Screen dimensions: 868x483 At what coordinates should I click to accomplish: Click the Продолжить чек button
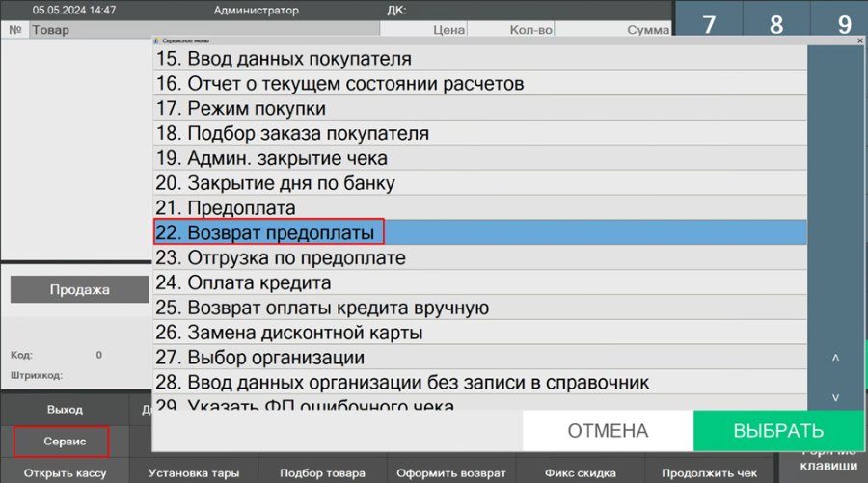tap(709, 473)
